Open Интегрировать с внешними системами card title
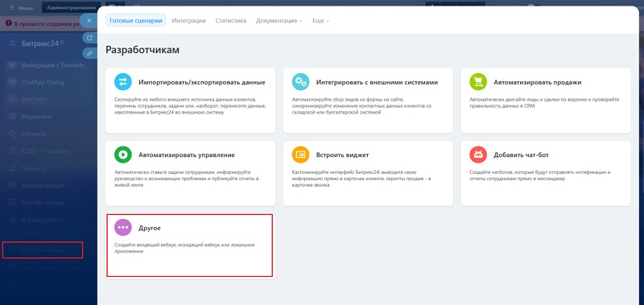Viewport: 644px width, 305px height. [x=377, y=82]
